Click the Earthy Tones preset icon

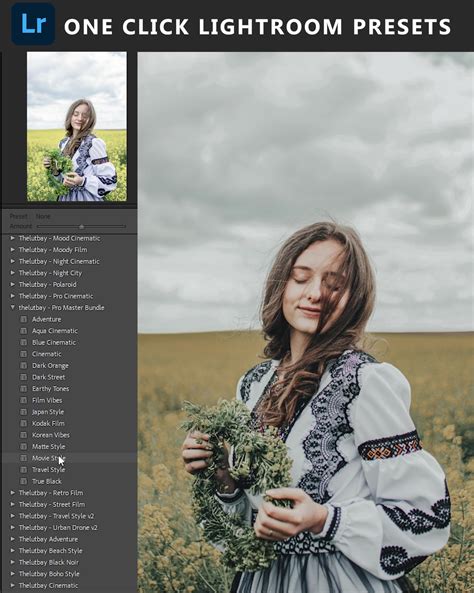(23, 389)
